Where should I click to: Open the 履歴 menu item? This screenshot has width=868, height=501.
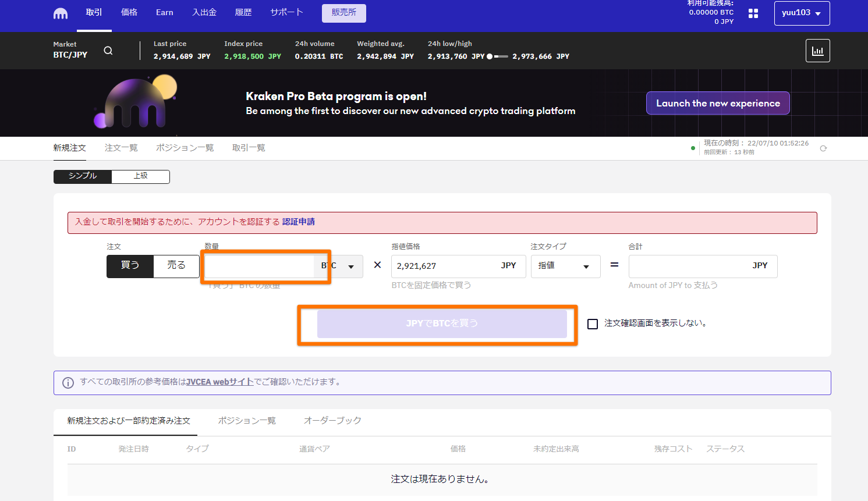[243, 12]
